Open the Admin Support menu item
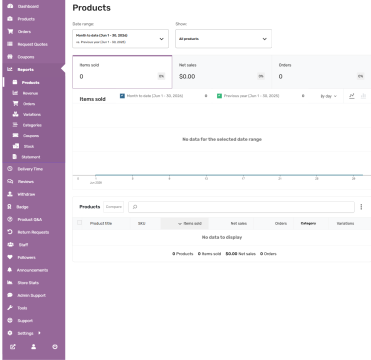 (31, 295)
